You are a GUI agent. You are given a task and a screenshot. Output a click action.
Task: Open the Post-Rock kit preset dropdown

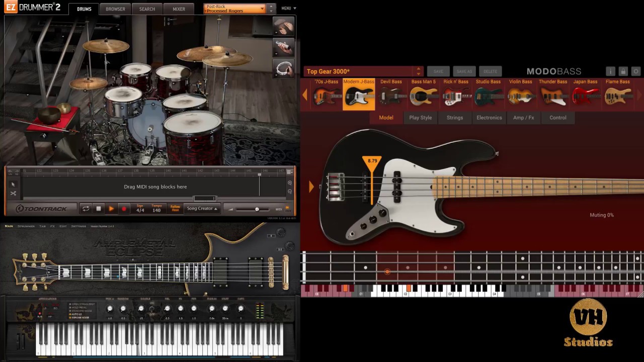pyautogui.click(x=235, y=9)
